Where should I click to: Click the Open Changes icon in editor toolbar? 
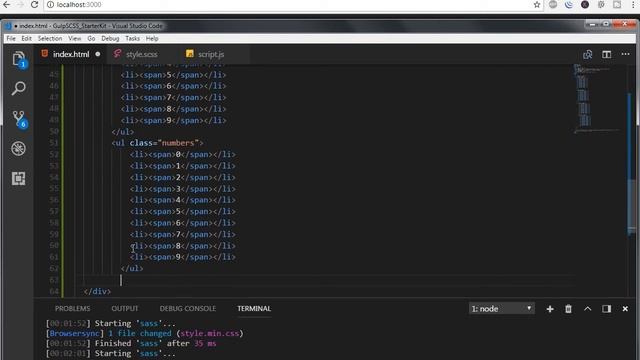[588, 54]
